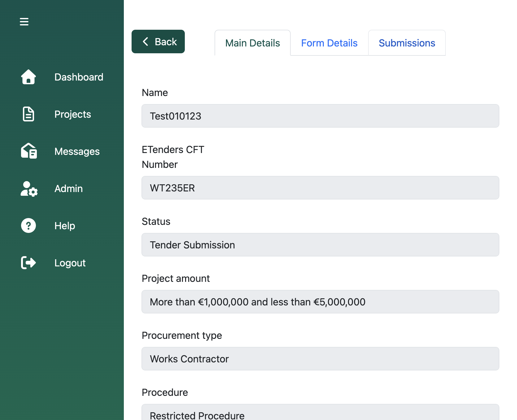Click the Messages mailbox icon
Viewport: 517px width, 420px height.
click(29, 151)
